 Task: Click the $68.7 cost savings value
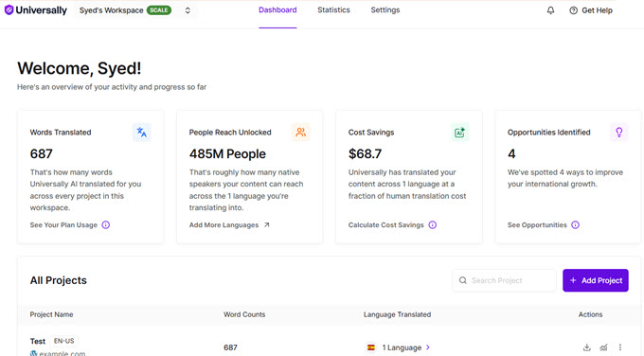click(x=366, y=154)
